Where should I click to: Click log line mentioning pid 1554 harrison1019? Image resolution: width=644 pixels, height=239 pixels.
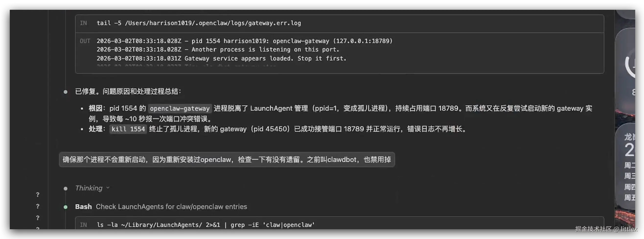tap(244, 41)
